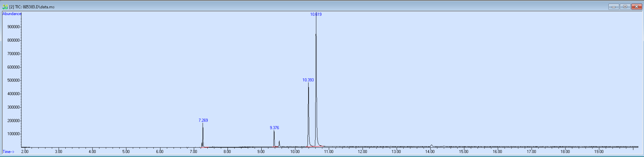Click the 7.00 time axis value

193,152
